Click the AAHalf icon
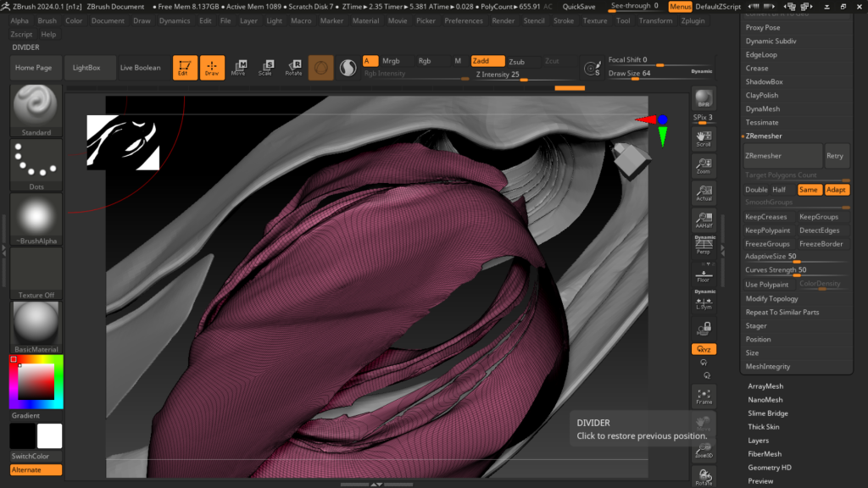Viewport: 868px width, 488px height. coord(704,219)
